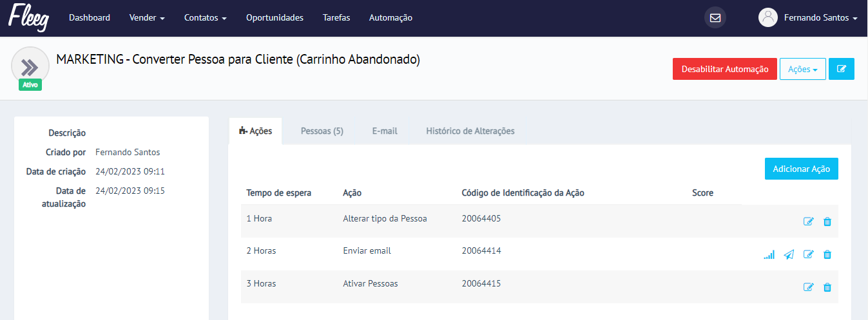Edit the Alterar tipo da Pessoa action
This screenshot has width=868, height=320.
coord(809,221)
